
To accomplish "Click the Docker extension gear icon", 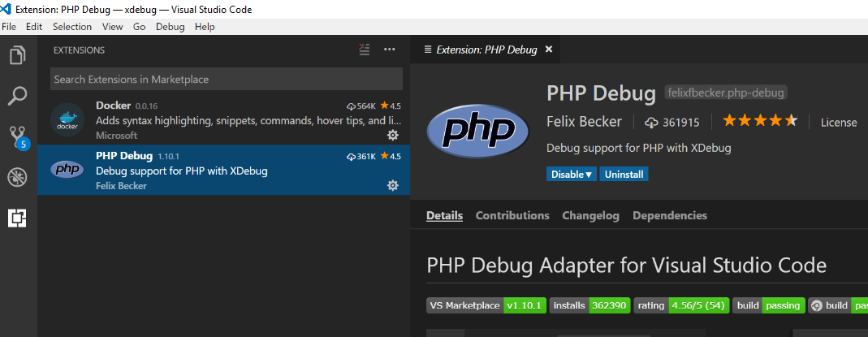I will pyautogui.click(x=393, y=135).
